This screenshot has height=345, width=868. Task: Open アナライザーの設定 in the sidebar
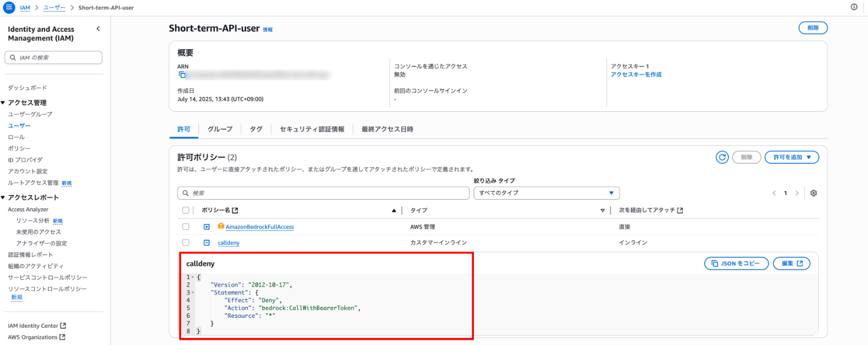click(x=42, y=244)
